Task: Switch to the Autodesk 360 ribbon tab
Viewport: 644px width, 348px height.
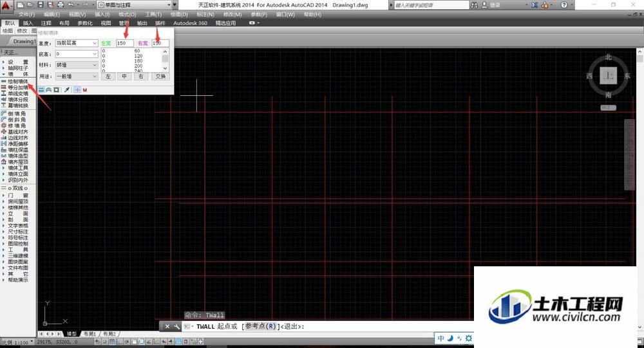Action: point(190,23)
